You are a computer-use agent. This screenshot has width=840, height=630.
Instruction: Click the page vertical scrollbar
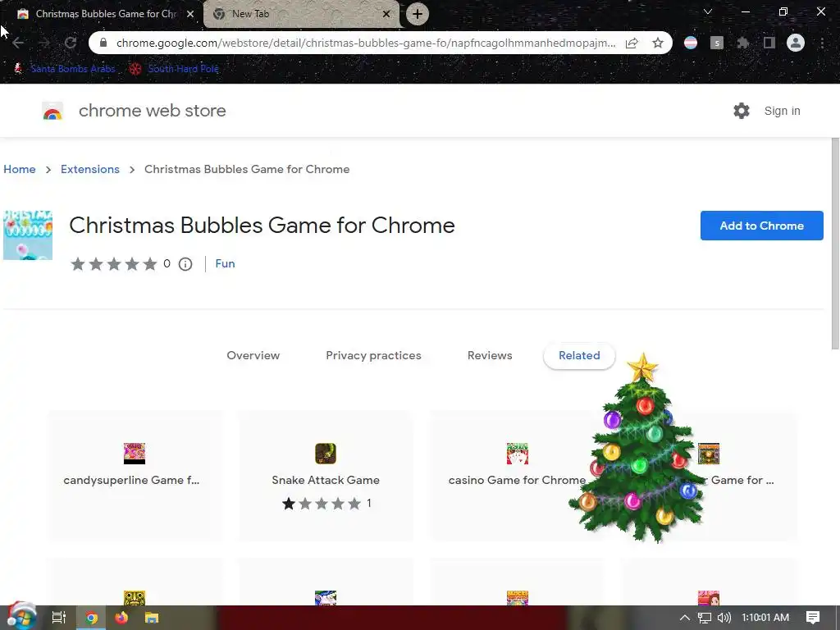[x=835, y=244]
